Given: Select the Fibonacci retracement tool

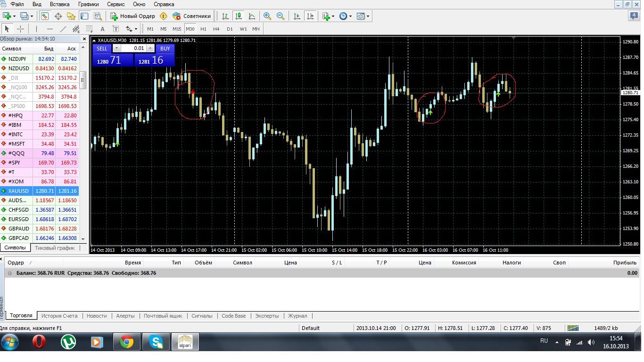Looking at the screenshot, I should click(89, 29).
